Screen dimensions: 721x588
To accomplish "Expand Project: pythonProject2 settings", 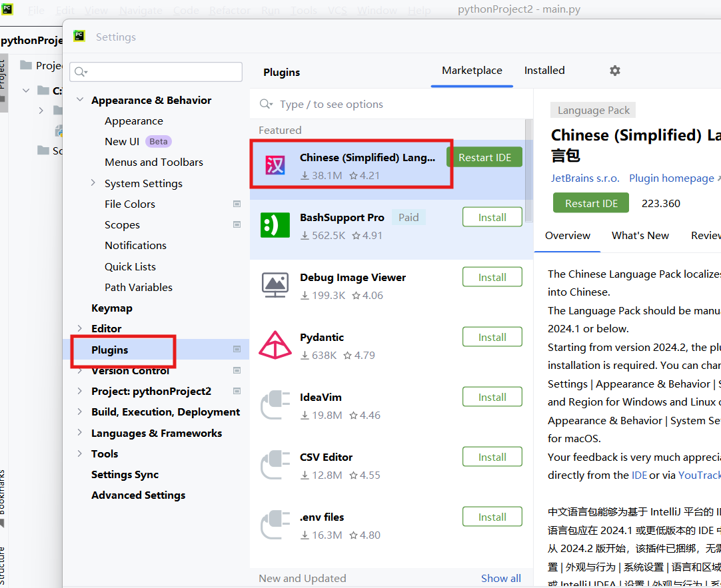I will coord(80,391).
